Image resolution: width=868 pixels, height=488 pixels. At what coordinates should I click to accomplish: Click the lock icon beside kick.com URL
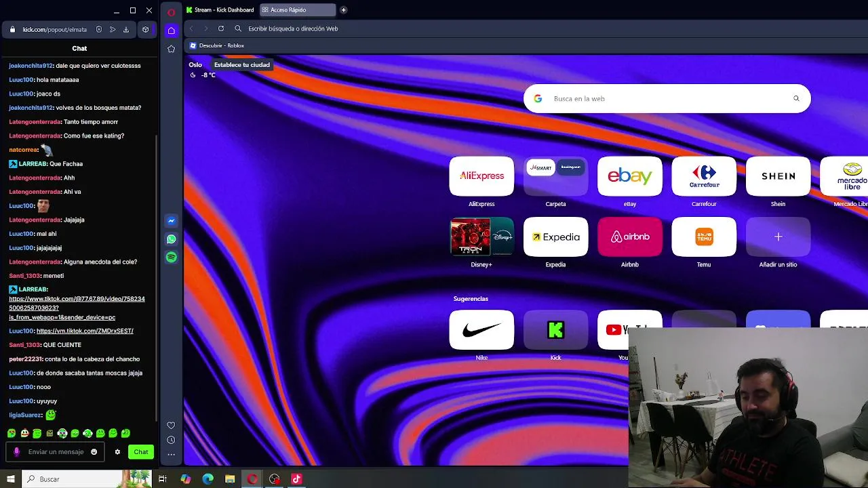coord(12,30)
